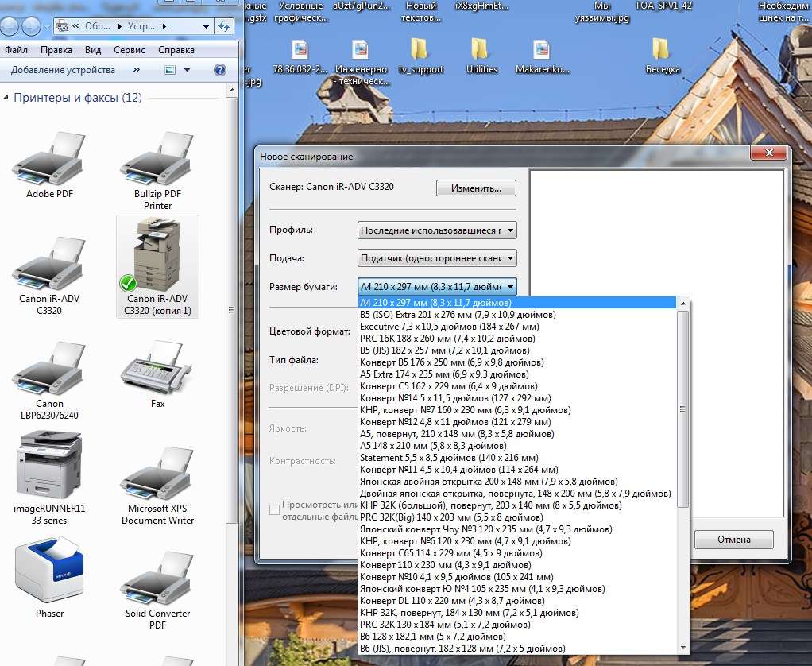Open the Подача source dropdown
Image resolution: width=812 pixels, height=666 pixels.
(x=437, y=258)
